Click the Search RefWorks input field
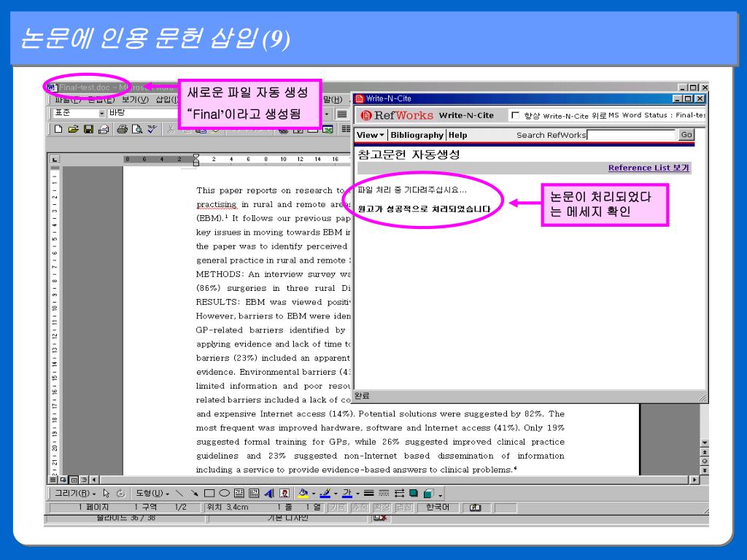Image resolution: width=747 pixels, height=560 pixels. 631,135
